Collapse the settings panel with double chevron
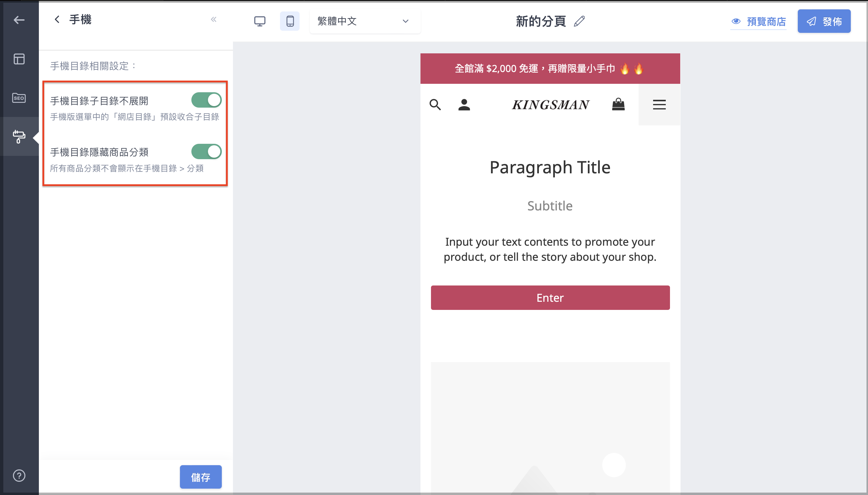The image size is (868, 495). pos(213,19)
